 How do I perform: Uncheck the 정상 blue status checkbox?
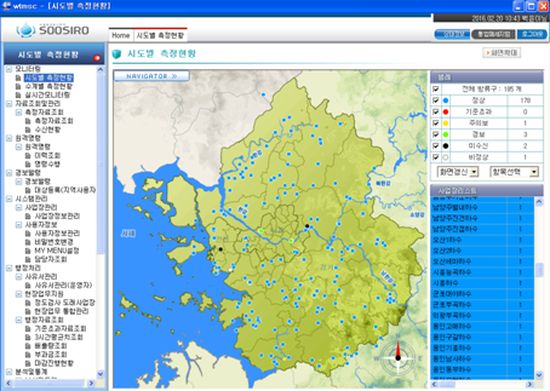click(x=436, y=100)
